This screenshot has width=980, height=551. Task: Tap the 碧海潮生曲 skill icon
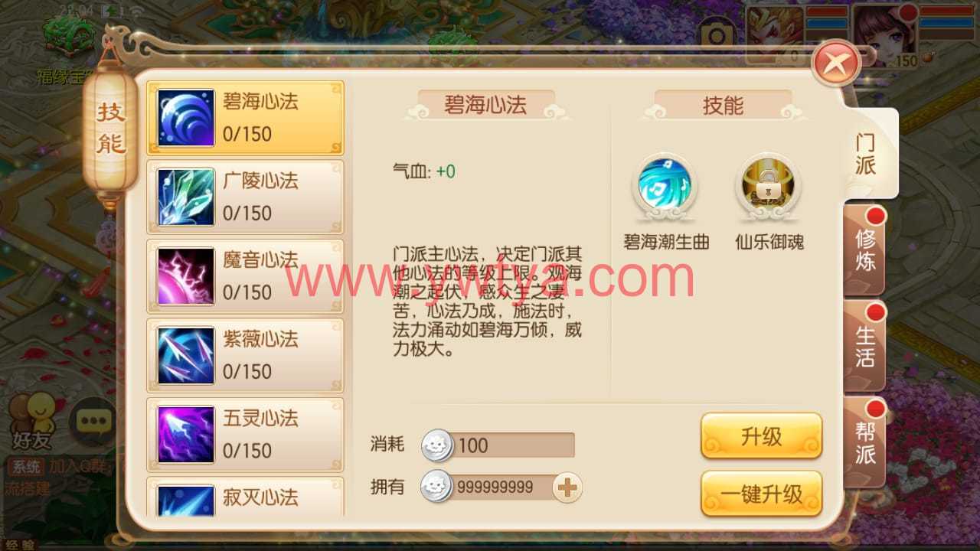point(665,184)
